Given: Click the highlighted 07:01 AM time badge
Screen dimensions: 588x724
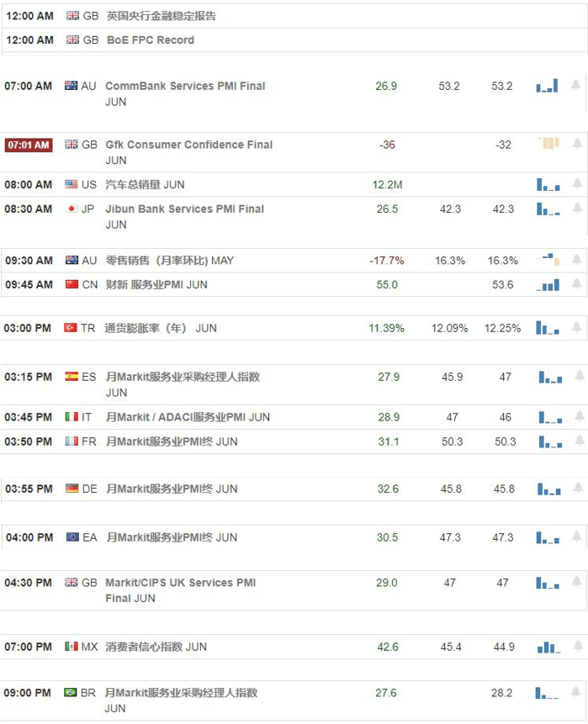Looking at the screenshot, I should 29,145.
